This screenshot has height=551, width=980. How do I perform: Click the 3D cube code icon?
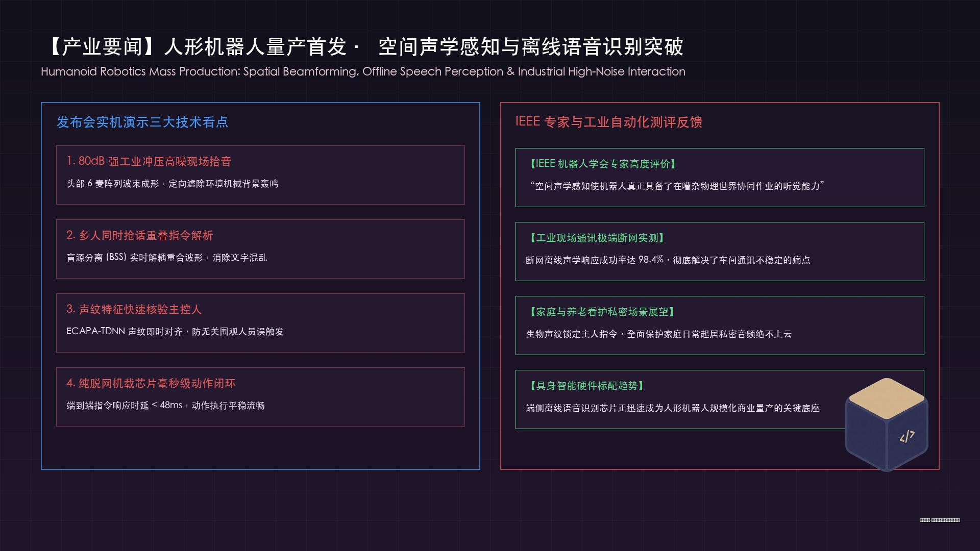coord(887,424)
